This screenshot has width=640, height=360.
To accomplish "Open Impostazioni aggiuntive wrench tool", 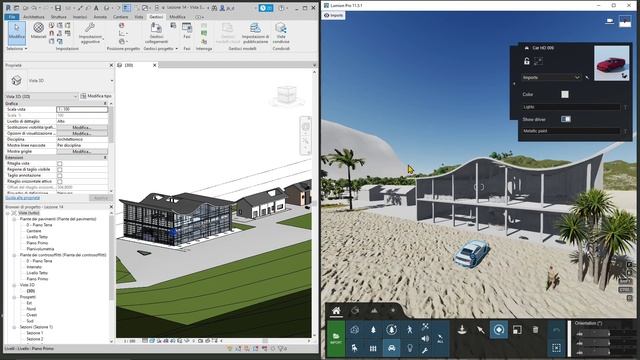I will pyautogui.click(x=90, y=33).
